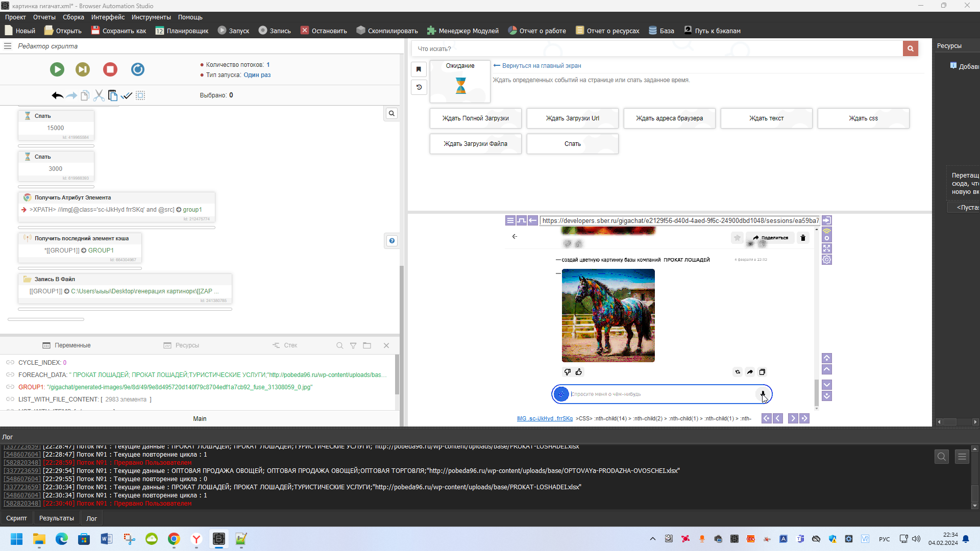The width and height of the screenshot is (980, 551).
Task: Switch to the Результаты tab
Action: point(56,518)
